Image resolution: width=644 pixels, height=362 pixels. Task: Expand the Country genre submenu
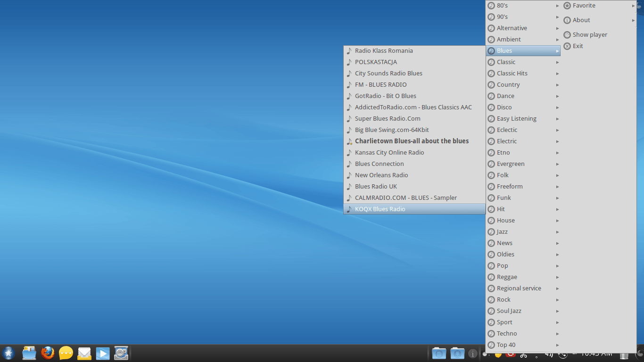point(558,84)
